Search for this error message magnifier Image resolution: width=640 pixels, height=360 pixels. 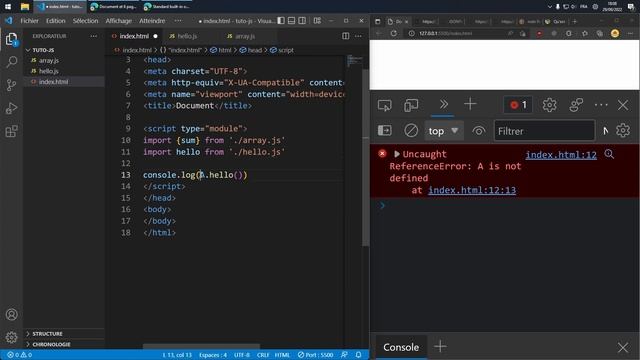pyautogui.click(x=609, y=154)
